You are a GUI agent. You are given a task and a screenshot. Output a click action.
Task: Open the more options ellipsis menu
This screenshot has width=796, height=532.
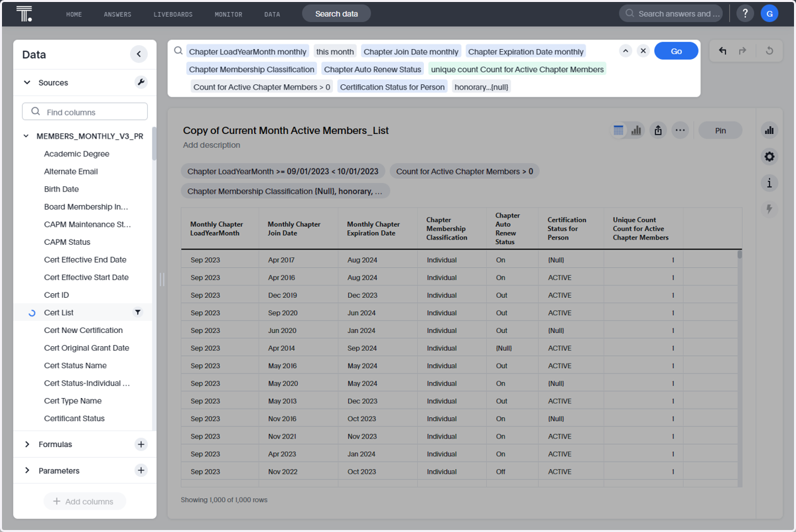point(680,131)
